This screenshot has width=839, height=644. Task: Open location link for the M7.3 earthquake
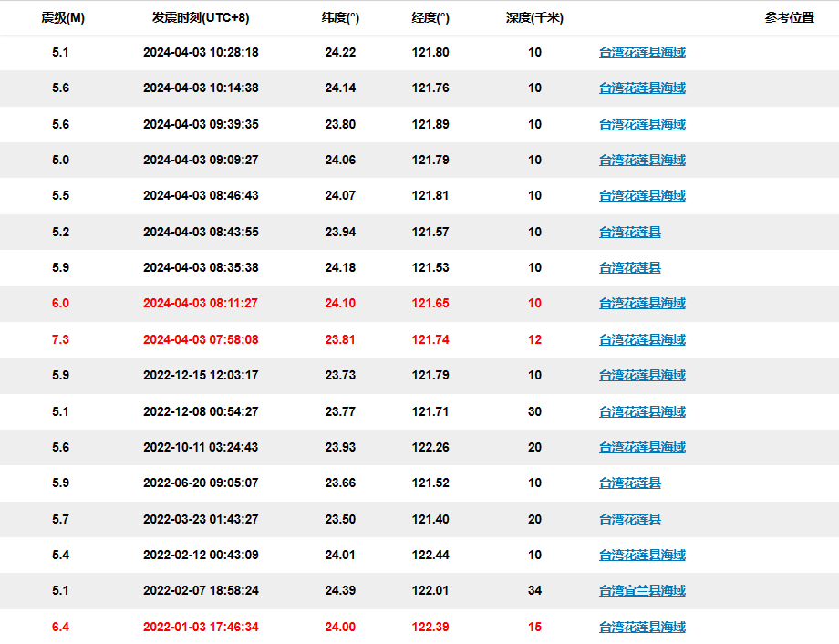tap(642, 339)
